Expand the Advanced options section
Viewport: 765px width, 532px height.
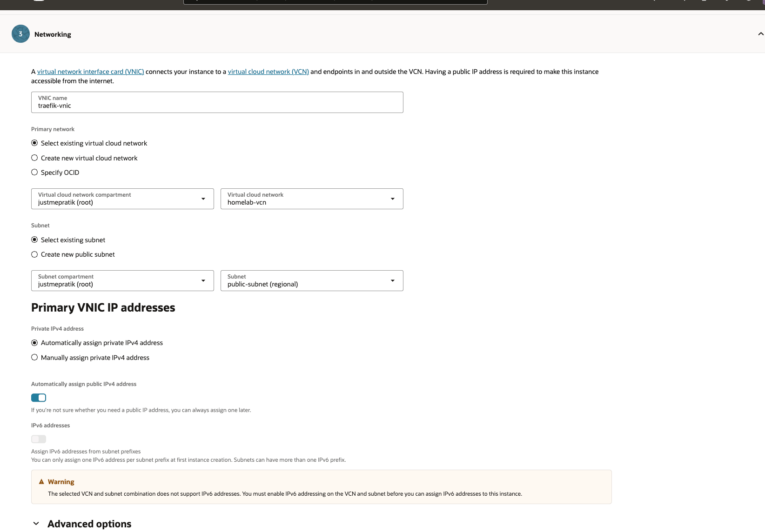(36, 524)
